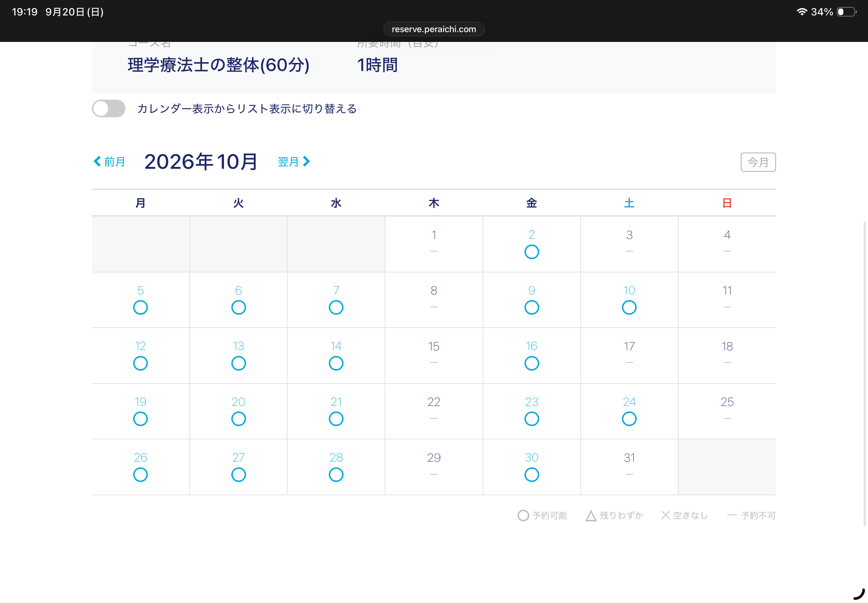Pick the circle under October 30

tap(531, 475)
